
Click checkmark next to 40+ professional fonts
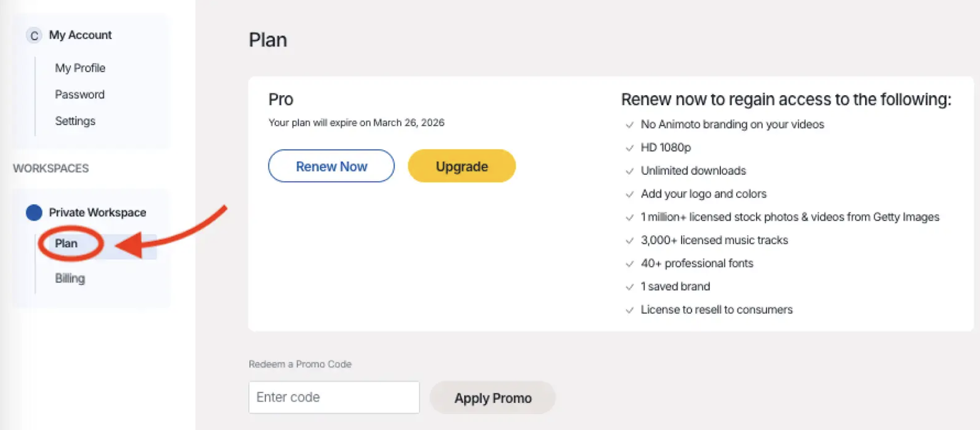(x=629, y=264)
